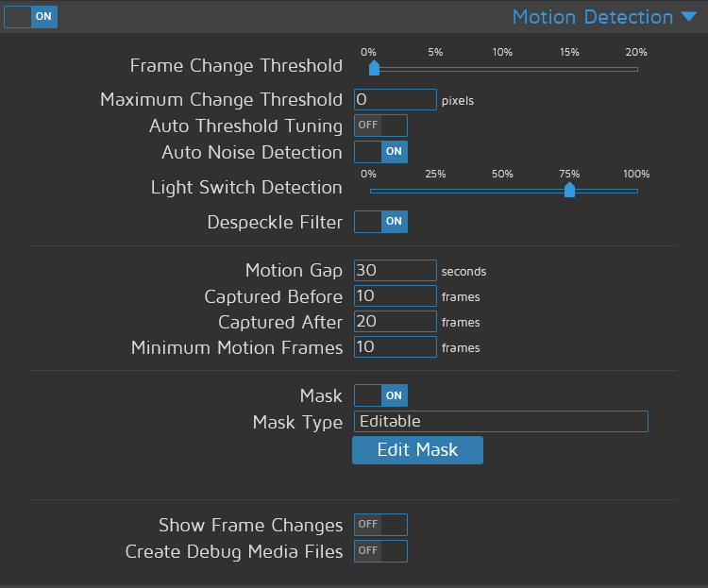Turn off the Mask switch
Screen dimensions: 708x588
coord(380,395)
